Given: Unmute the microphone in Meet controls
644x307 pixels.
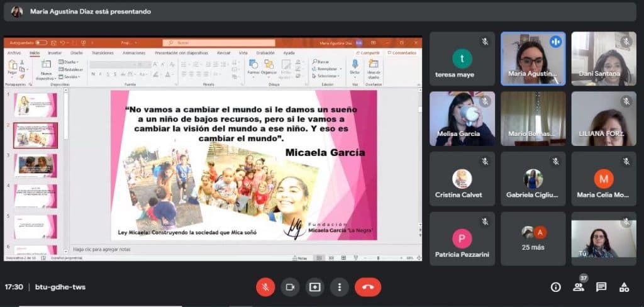Looking at the screenshot, I should pyautogui.click(x=265, y=287).
